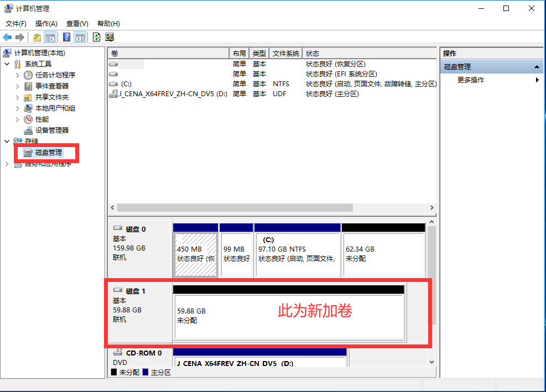Expand 共享文件夹 node
This screenshot has width=546, height=392.
[17, 97]
